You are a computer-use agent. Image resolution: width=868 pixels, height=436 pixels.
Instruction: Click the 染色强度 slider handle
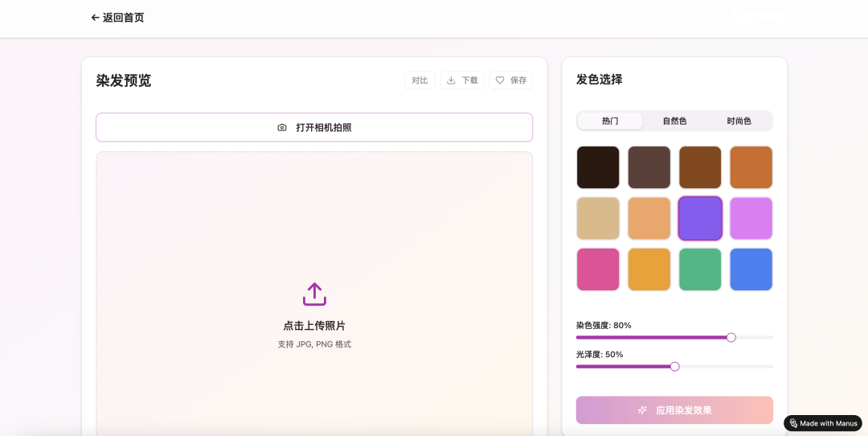731,338
